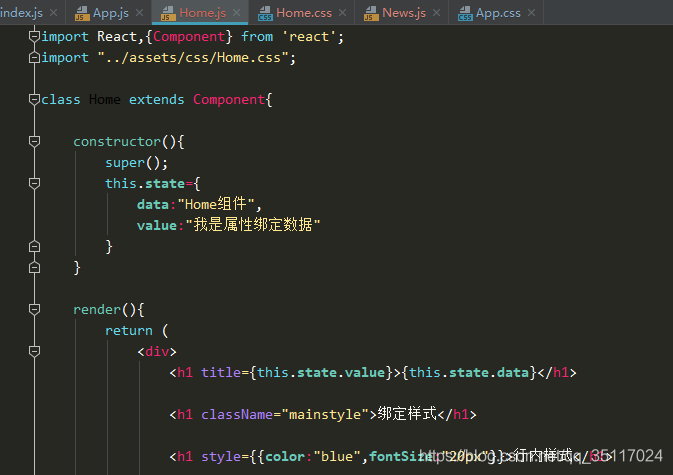Close the Home.js tab

pyautogui.click(x=236, y=13)
